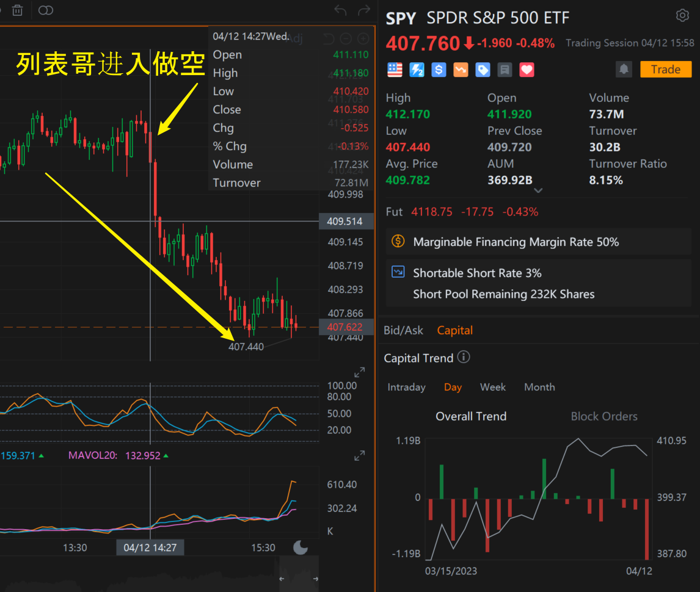Expand the volume indicator panel
700x592 pixels.
(x=359, y=455)
